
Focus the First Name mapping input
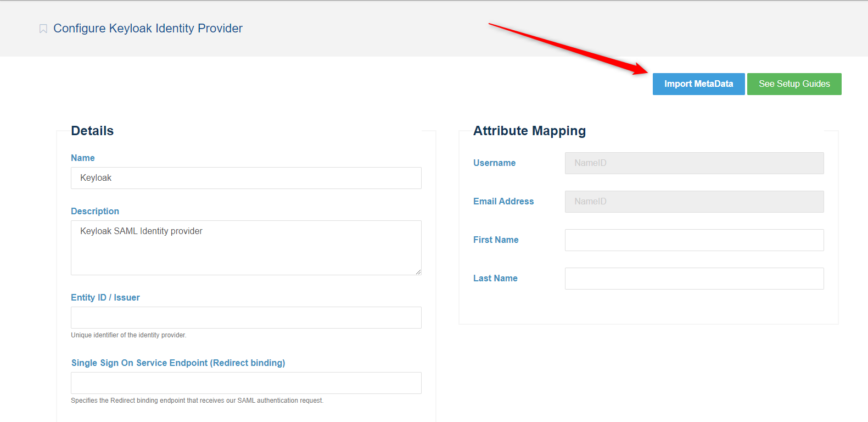(x=694, y=240)
